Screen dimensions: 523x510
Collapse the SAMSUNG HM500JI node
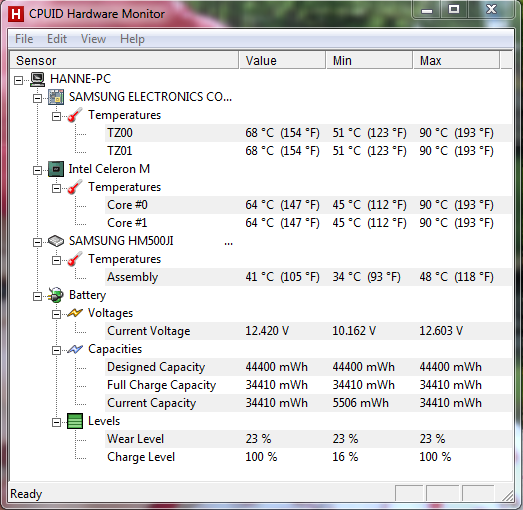point(37,242)
